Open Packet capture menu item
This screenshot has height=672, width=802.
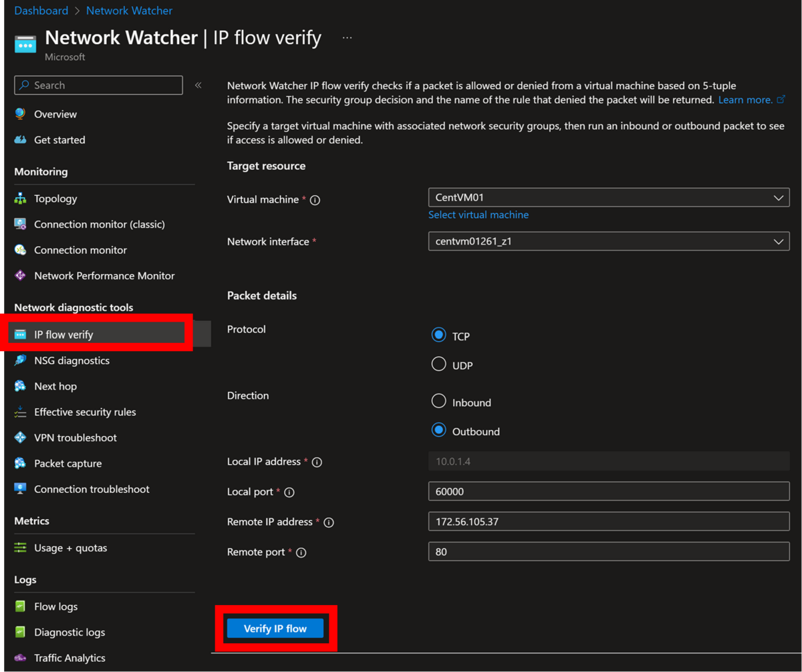[x=68, y=463]
